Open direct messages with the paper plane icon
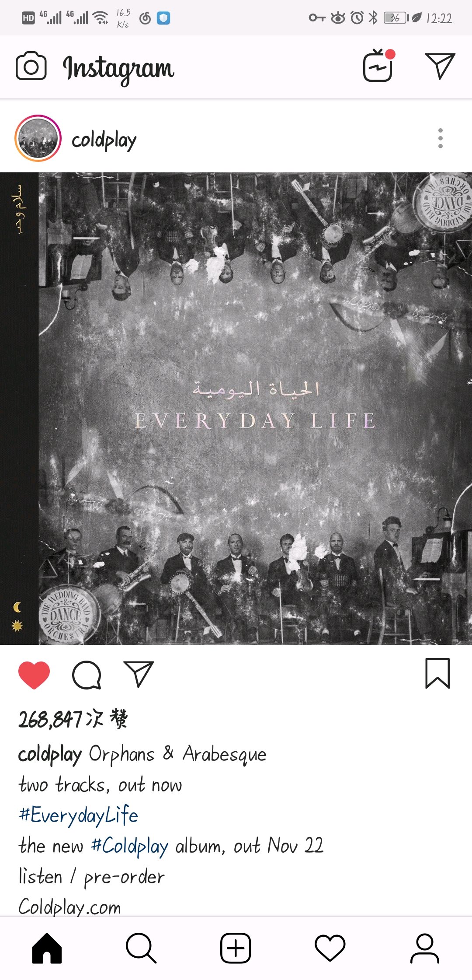This screenshot has height=980, width=472. click(440, 66)
